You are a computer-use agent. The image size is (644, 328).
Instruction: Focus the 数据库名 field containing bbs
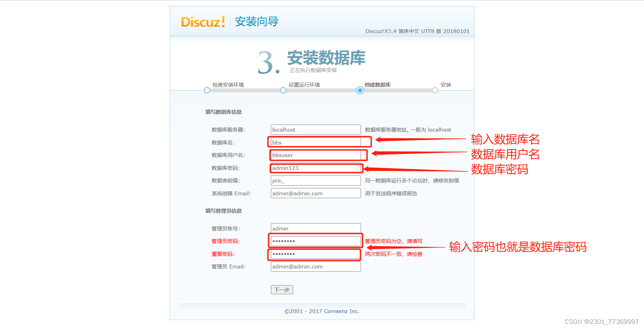tap(316, 142)
